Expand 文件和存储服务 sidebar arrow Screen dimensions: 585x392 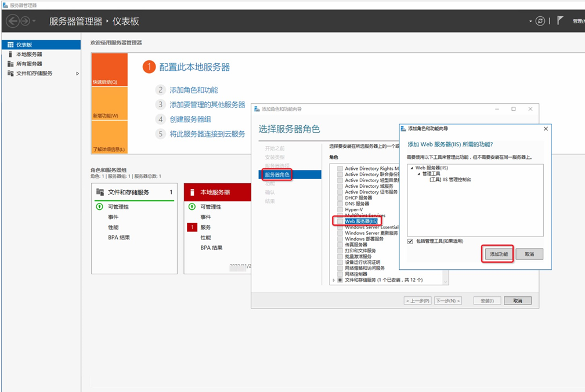(x=78, y=74)
